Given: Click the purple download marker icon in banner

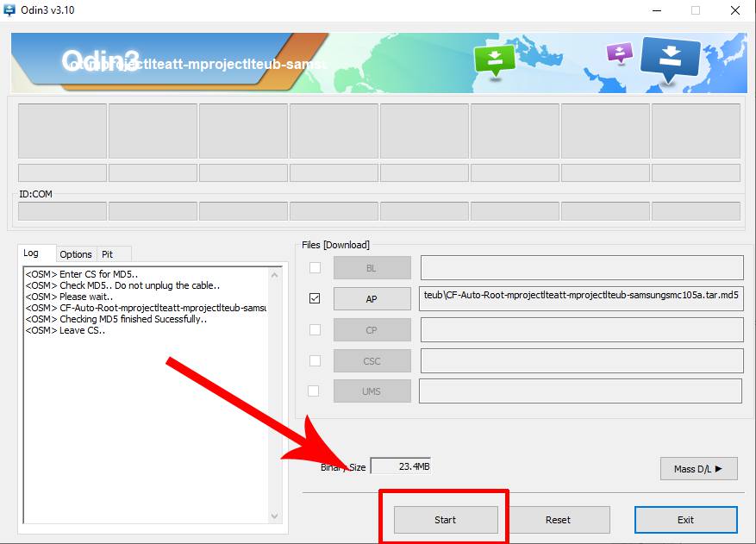Looking at the screenshot, I should pyautogui.click(x=620, y=53).
